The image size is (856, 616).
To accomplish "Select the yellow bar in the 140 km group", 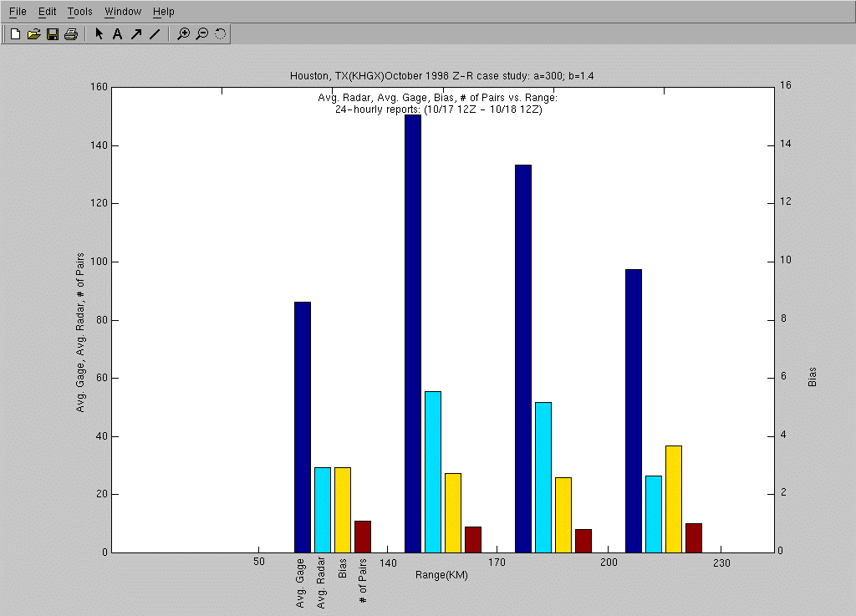I will (453, 513).
